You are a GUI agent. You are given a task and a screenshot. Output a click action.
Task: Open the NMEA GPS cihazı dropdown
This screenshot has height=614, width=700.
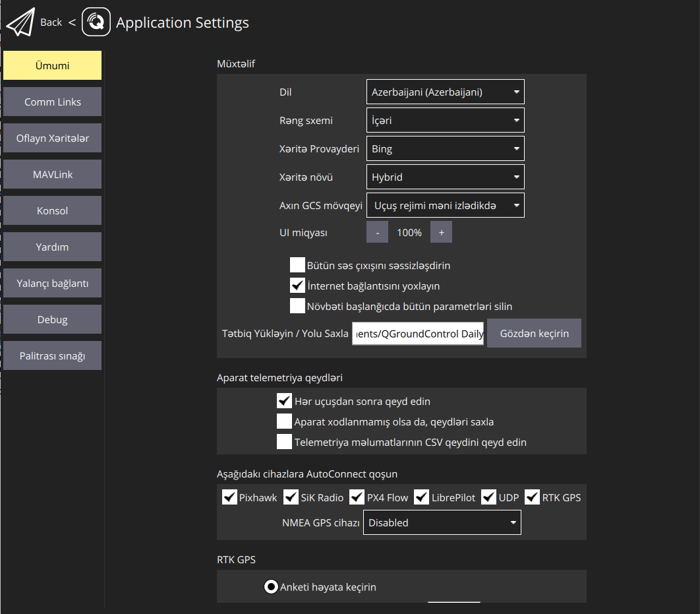(442, 522)
